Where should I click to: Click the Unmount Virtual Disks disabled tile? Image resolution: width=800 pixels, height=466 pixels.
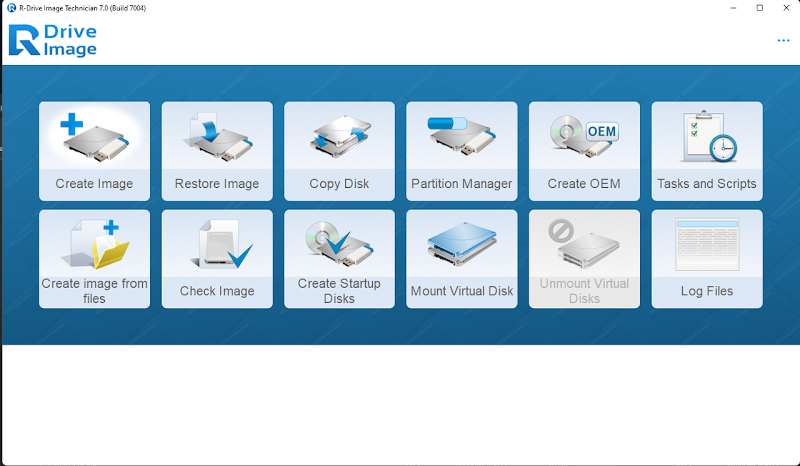[x=584, y=259]
